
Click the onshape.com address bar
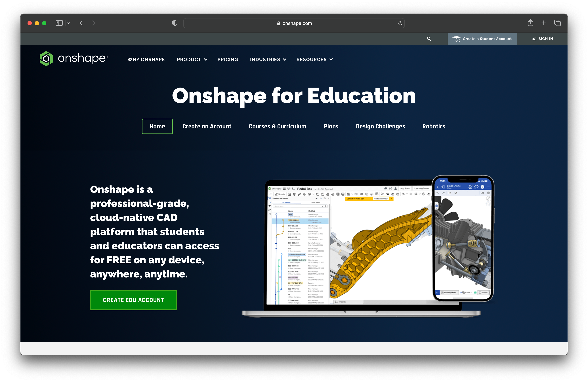[x=294, y=23]
